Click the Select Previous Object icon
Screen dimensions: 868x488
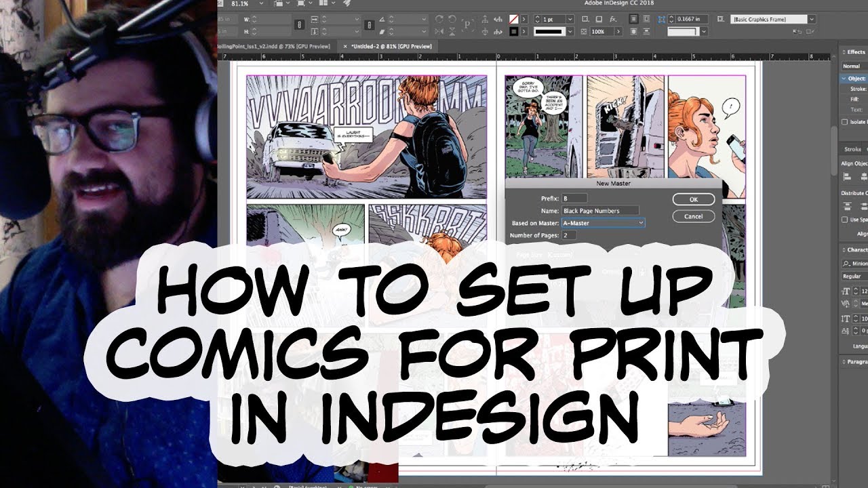pyautogui.click(x=498, y=19)
